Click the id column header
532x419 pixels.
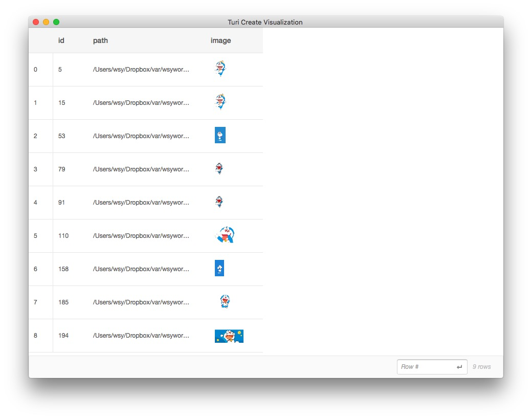[61, 40]
